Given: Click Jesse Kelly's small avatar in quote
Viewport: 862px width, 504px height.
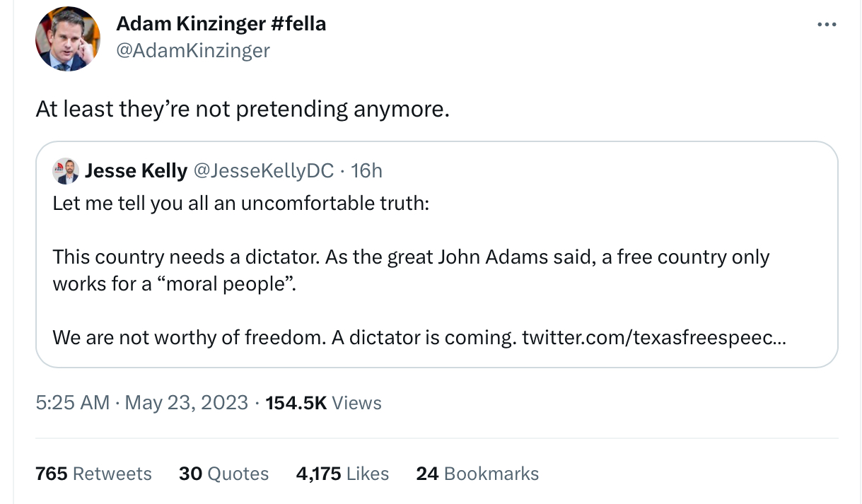Looking at the screenshot, I should (66, 171).
